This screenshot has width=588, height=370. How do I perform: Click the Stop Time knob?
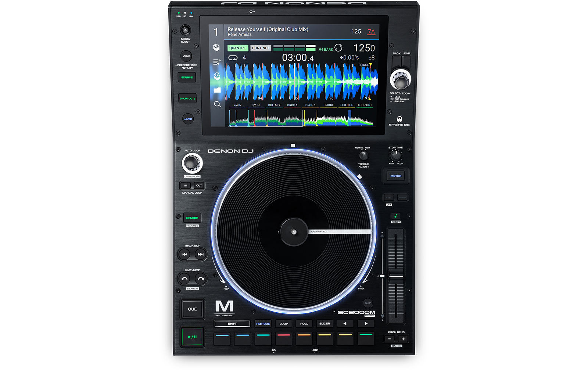coord(396,155)
